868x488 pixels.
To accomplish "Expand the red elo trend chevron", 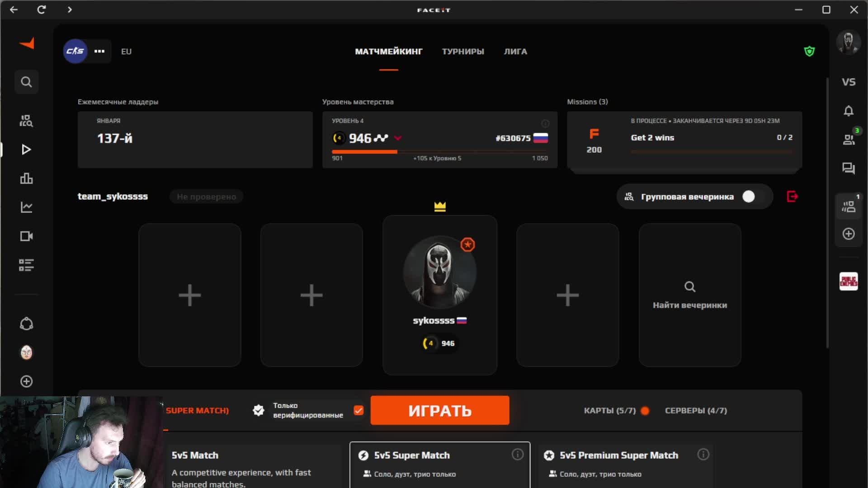I will click(x=398, y=138).
